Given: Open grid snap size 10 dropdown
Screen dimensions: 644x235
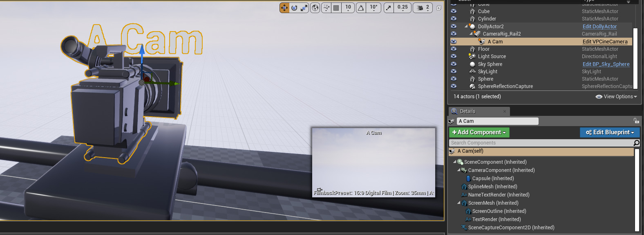Looking at the screenshot, I should click(x=348, y=8).
